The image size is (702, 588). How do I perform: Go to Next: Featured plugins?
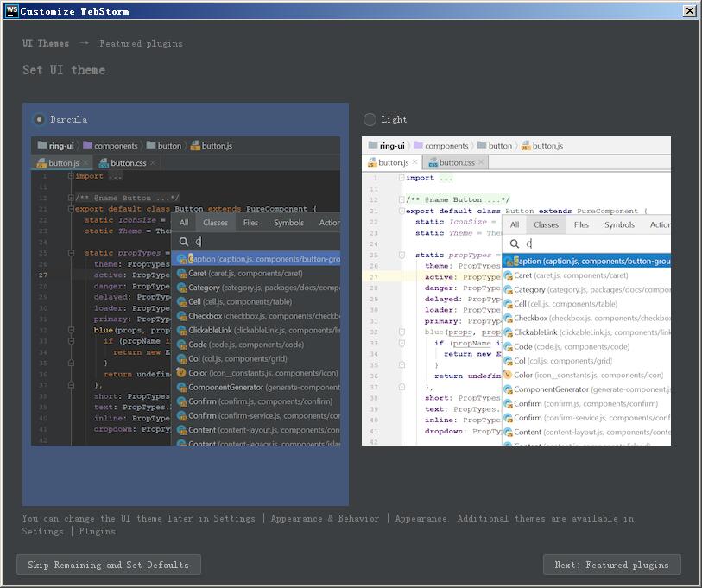[x=612, y=565]
